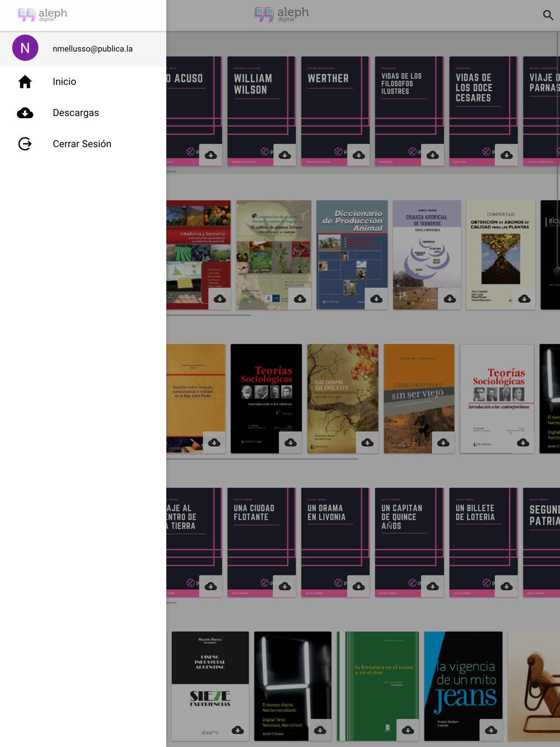Image resolution: width=560 pixels, height=747 pixels.
Task: Click the purple N user avatar
Action: pyautogui.click(x=25, y=48)
